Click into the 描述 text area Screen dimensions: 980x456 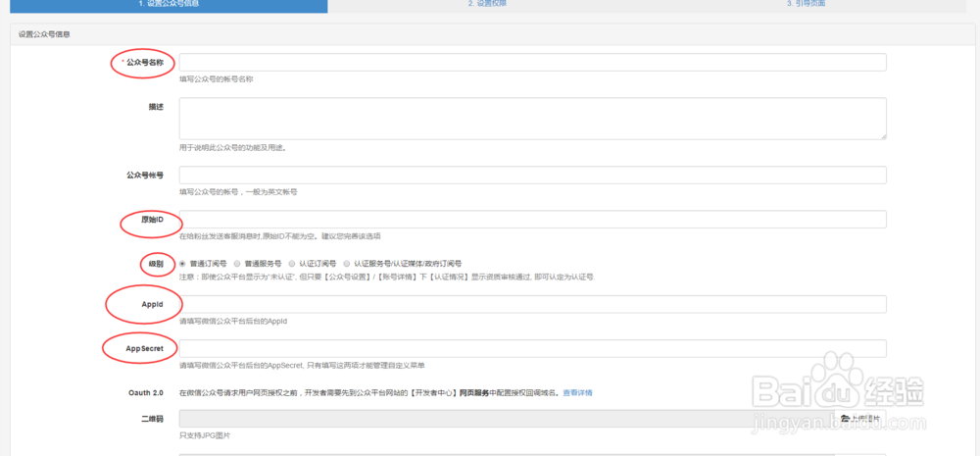532,119
